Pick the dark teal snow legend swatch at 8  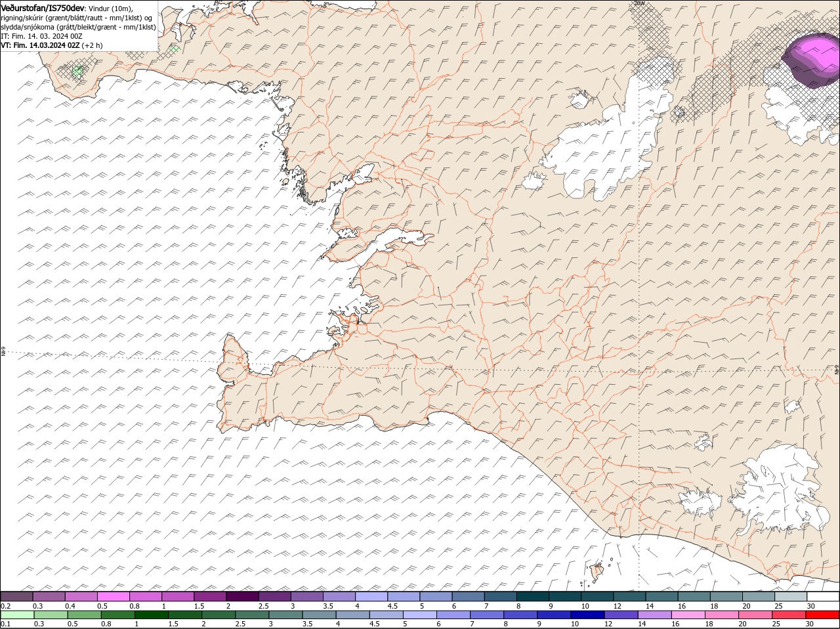pos(534,596)
